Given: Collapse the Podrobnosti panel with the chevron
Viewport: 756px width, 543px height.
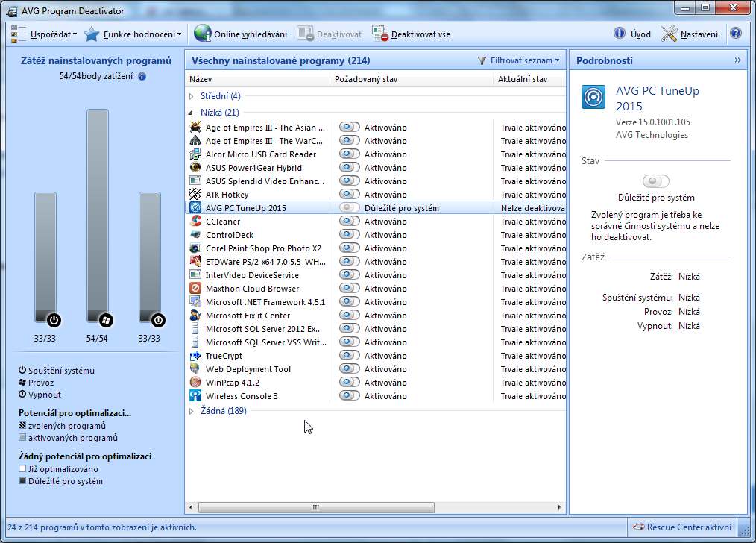Looking at the screenshot, I should pyautogui.click(x=737, y=60).
